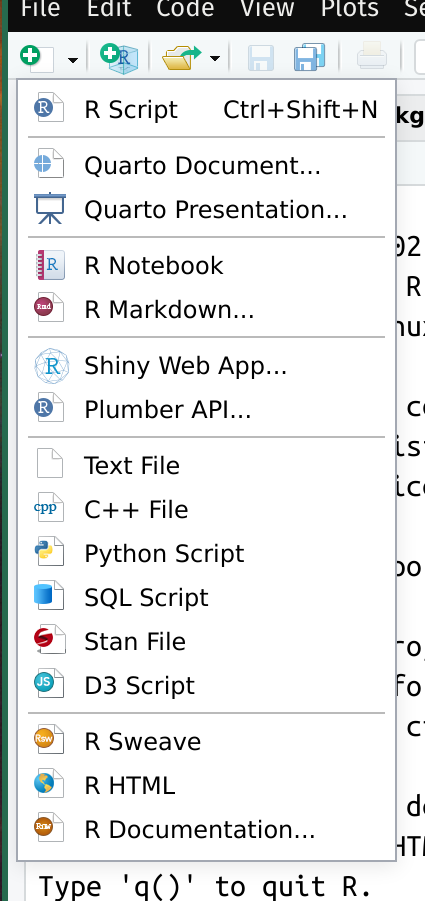Click the R Markdown Rmd icon

49,307
